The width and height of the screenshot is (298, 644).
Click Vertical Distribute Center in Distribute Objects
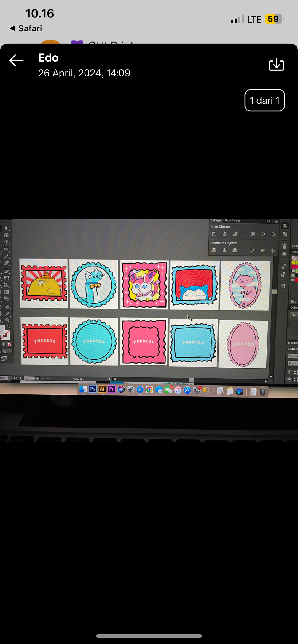pos(224,250)
